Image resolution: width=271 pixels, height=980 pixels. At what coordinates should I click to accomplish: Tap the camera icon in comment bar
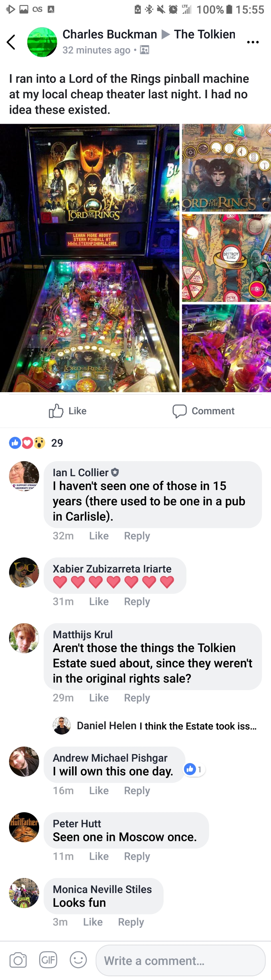tap(18, 960)
